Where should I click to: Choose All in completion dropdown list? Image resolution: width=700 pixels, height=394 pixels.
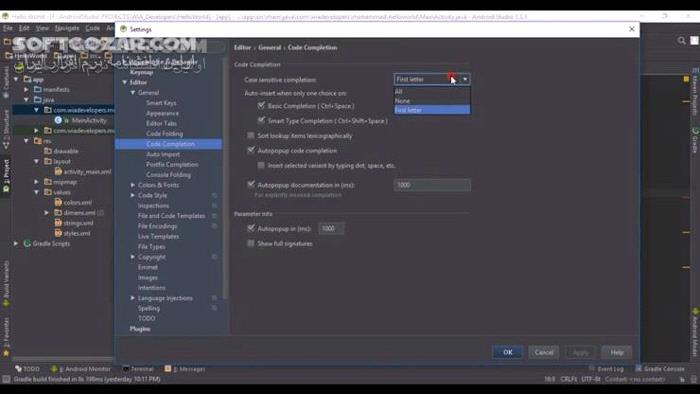coord(432,91)
